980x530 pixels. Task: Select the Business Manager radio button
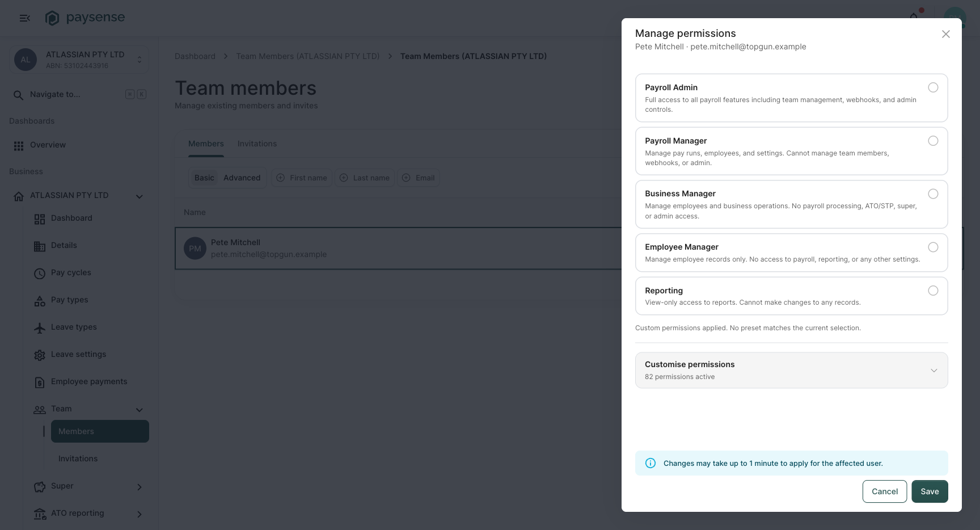(933, 194)
